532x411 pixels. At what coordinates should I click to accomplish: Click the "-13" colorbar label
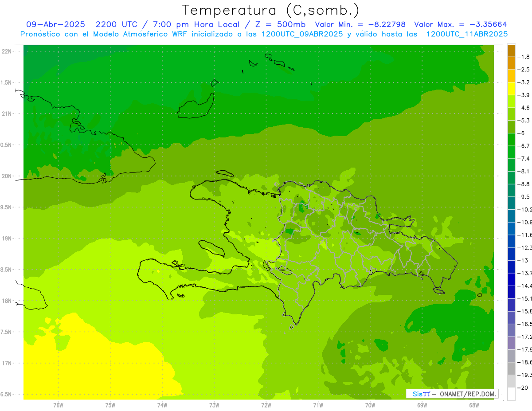click(x=523, y=260)
